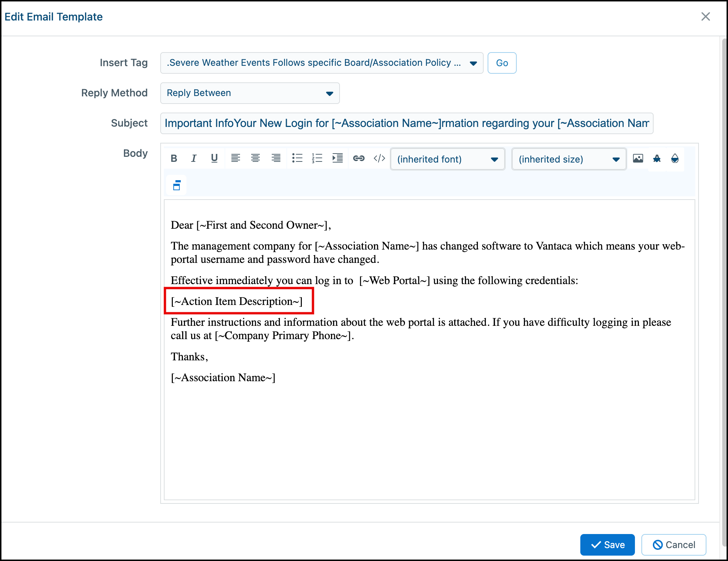Align text right in editor
This screenshot has height=561, width=728.
tap(276, 158)
